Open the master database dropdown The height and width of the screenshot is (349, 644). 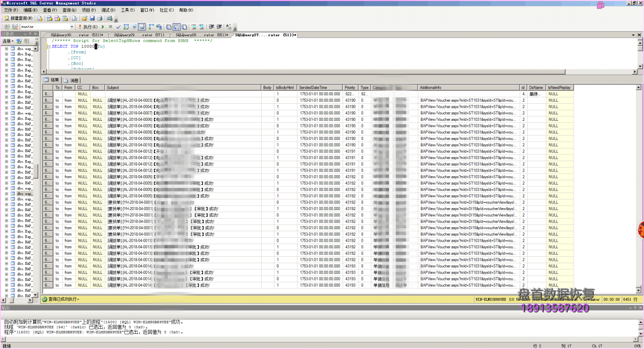[72, 27]
